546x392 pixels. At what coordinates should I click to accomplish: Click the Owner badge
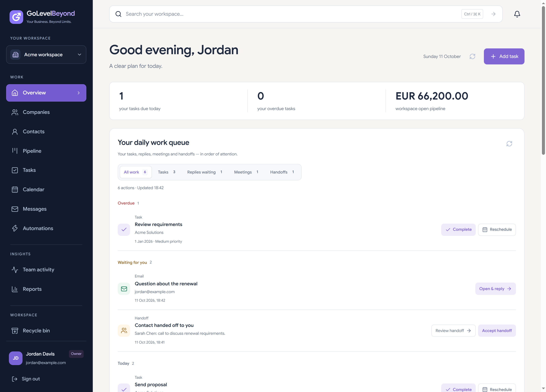tap(76, 353)
